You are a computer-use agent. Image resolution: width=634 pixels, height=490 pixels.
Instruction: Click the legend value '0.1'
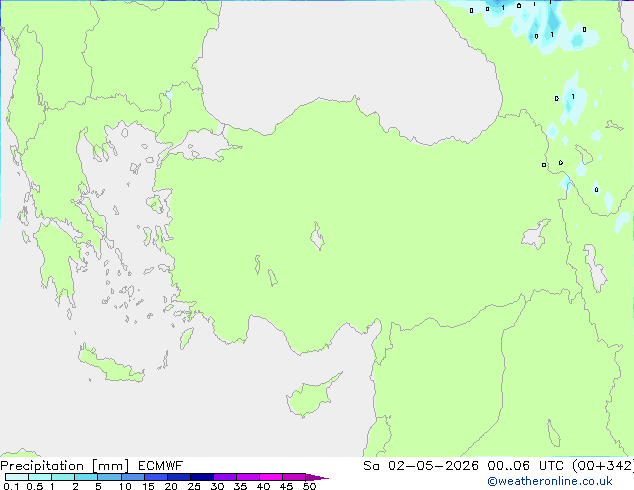click(11, 486)
